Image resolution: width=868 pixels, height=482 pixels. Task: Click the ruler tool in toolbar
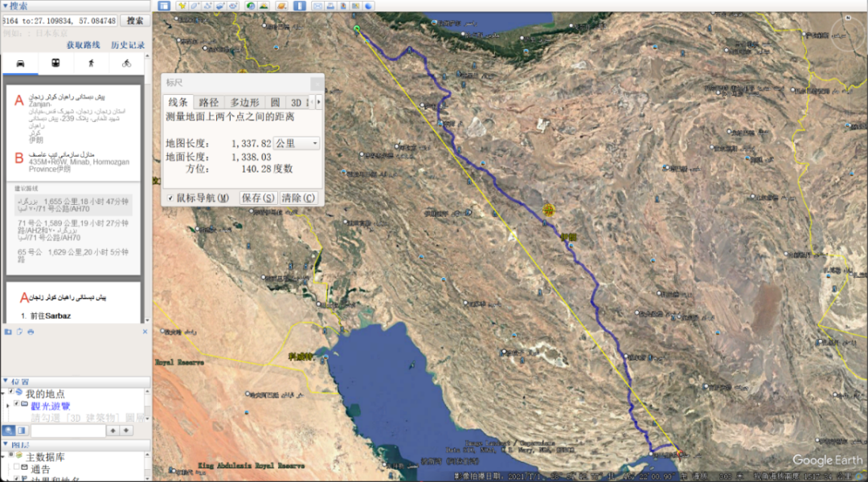(x=299, y=6)
